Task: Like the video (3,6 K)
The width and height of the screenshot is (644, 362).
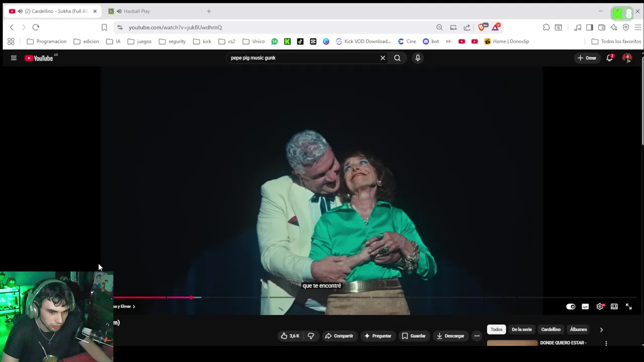Action: pyautogui.click(x=290, y=336)
